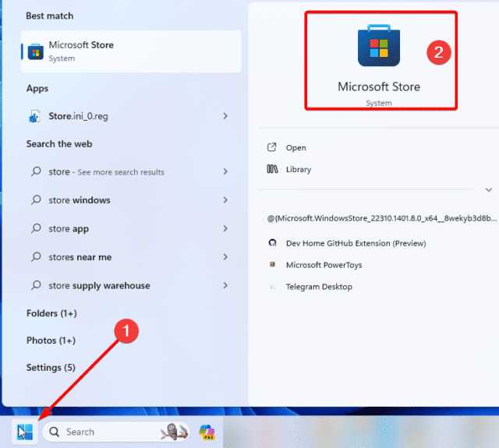
Task: Open the Copilot icon in the taskbar
Action: coord(207,432)
